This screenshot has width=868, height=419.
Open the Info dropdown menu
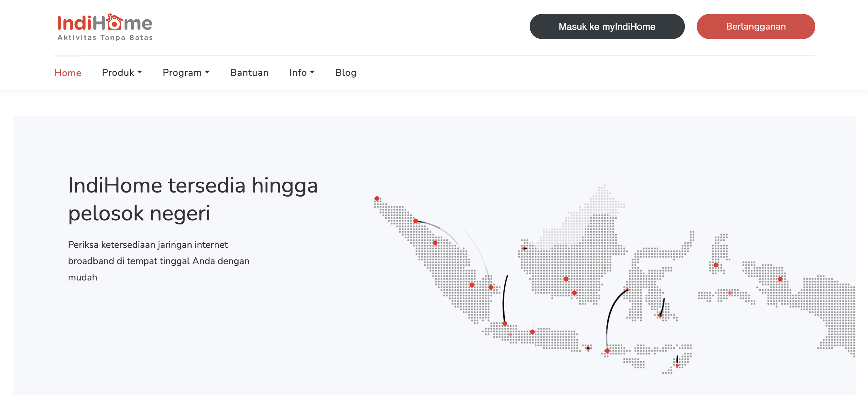pyautogui.click(x=301, y=72)
